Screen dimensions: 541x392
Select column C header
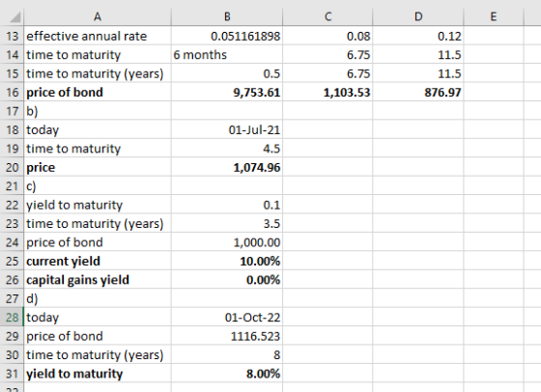(327, 16)
